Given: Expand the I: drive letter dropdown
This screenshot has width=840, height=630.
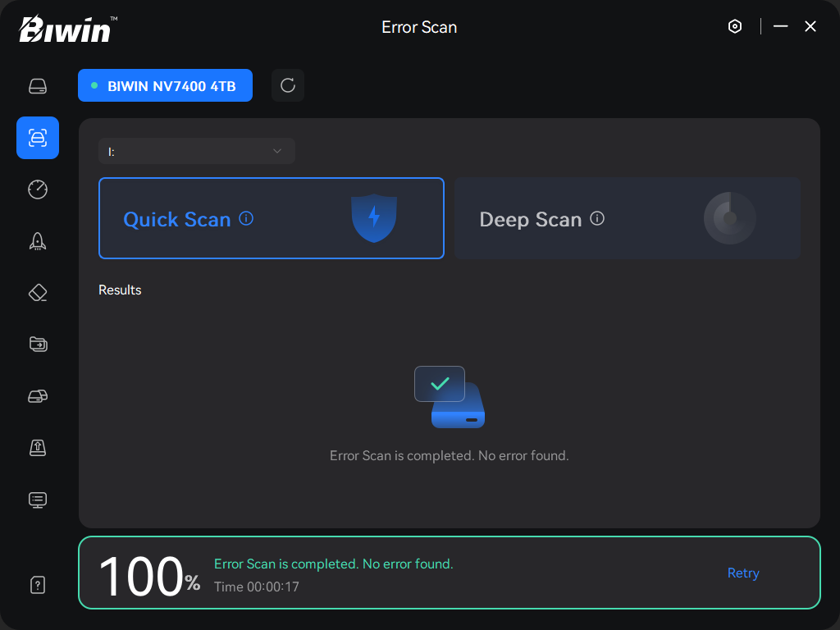Looking at the screenshot, I should pos(196,151).
